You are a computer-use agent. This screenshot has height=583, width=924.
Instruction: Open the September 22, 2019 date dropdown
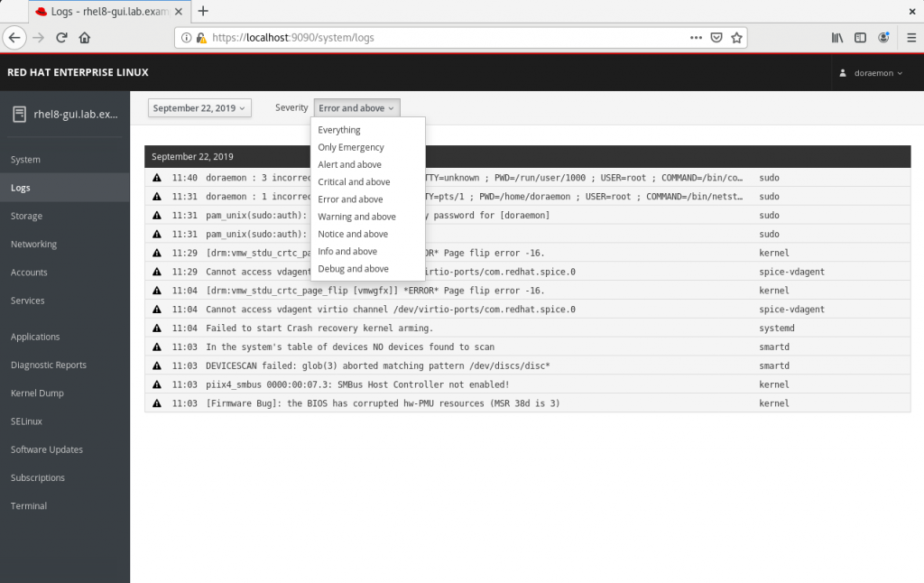(x=199, y=108)
